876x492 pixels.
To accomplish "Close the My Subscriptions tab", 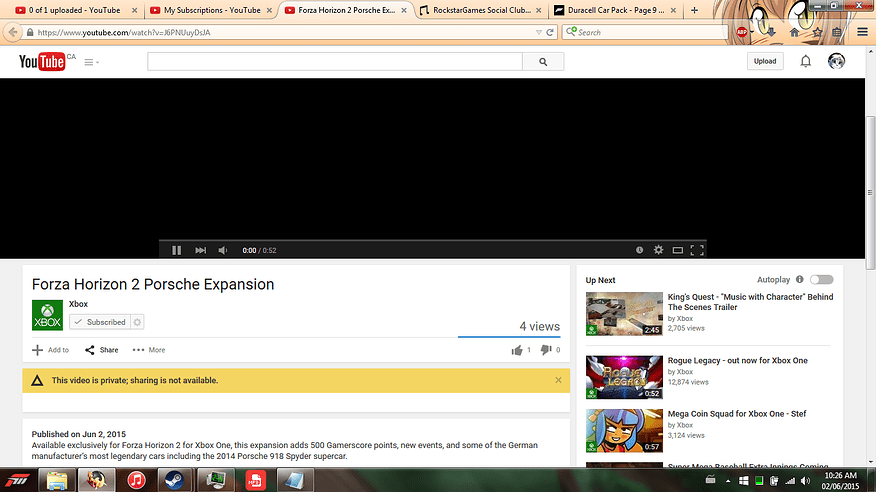I will click(x=269, y=11).
